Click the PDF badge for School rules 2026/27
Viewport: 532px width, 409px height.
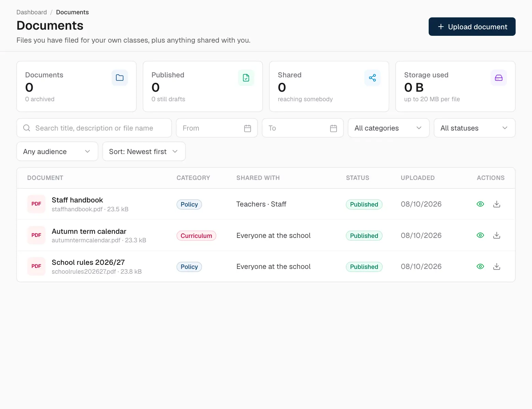(36, 266)
